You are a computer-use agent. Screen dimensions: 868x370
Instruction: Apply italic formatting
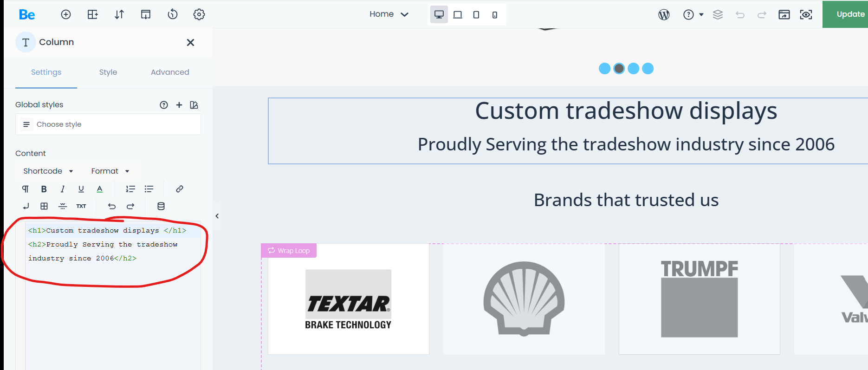[x=63, y=189]
